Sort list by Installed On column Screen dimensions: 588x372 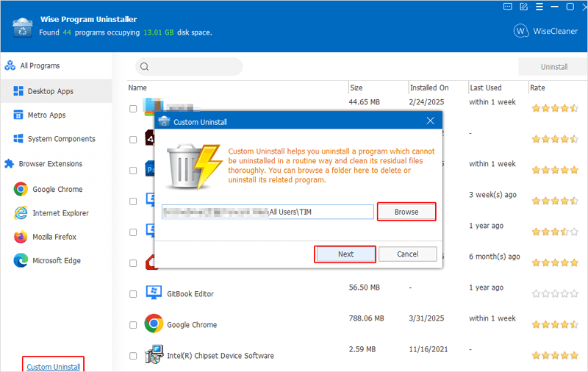pos(429,87)
